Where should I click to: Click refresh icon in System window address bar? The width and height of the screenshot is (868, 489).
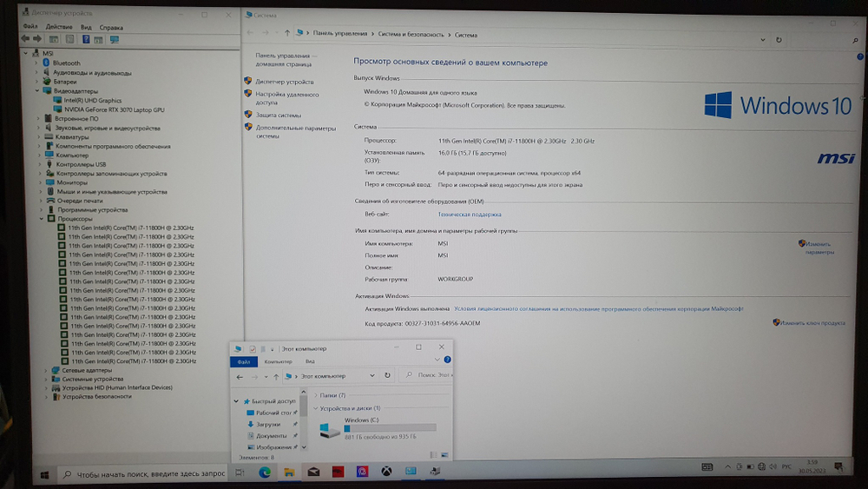pyautogui.click(x=779, y=40)
